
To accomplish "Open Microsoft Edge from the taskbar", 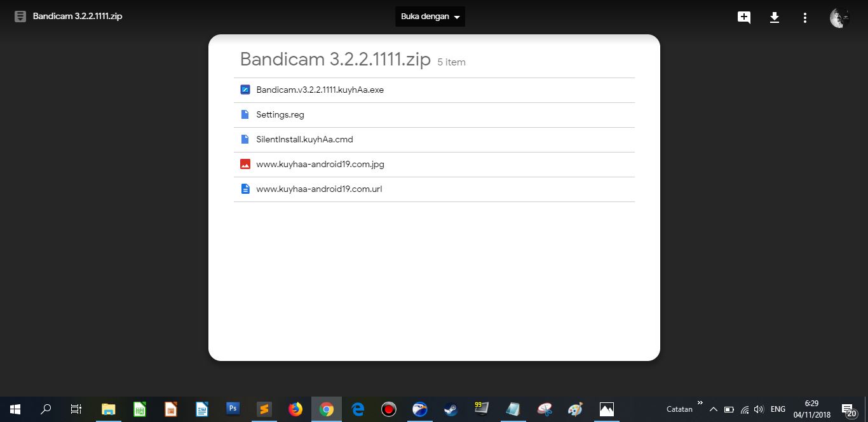I will (358, 409).
